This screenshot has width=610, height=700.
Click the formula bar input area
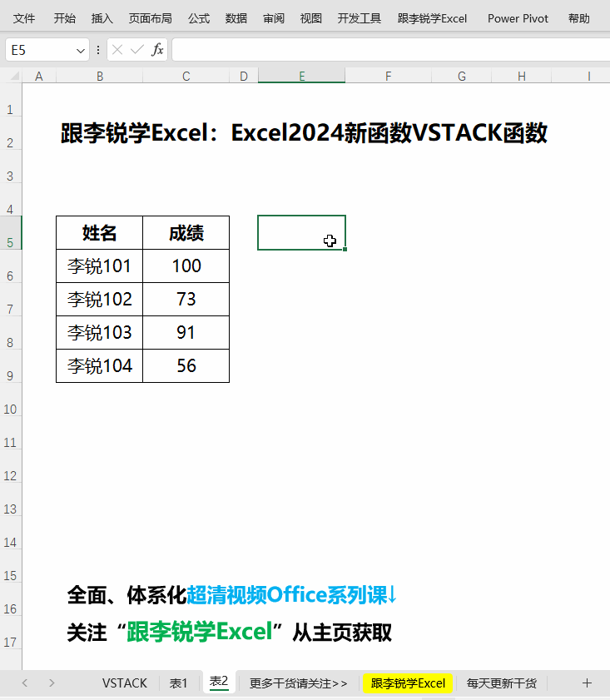391,50
